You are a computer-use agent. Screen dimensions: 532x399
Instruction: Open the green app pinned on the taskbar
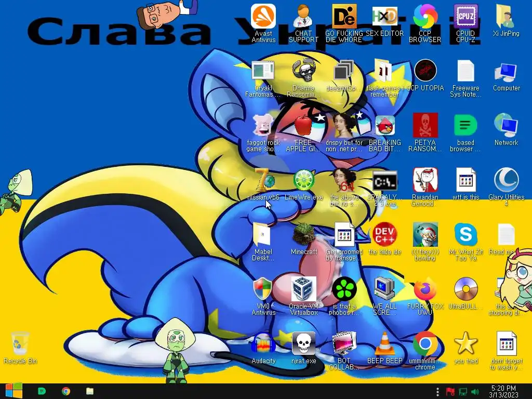(42, 391)
